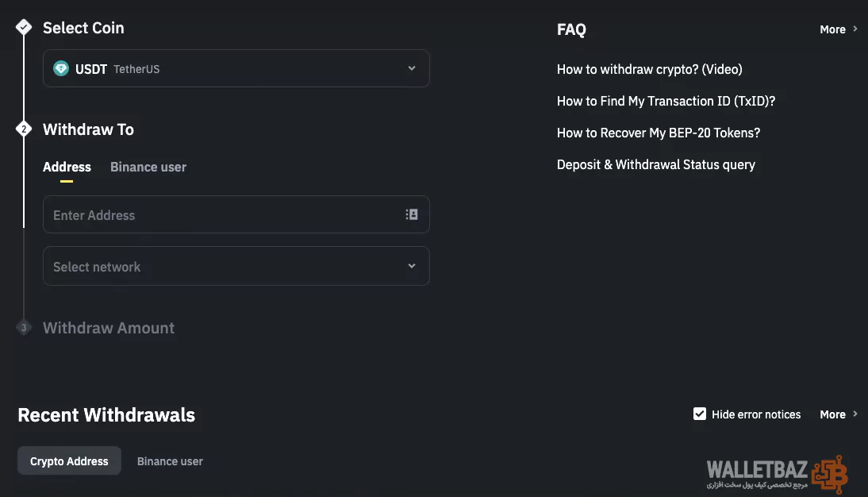This screenshot has height=497, width=868.
Task: Click the step 2 diamond marker
Action: [24, 129]
